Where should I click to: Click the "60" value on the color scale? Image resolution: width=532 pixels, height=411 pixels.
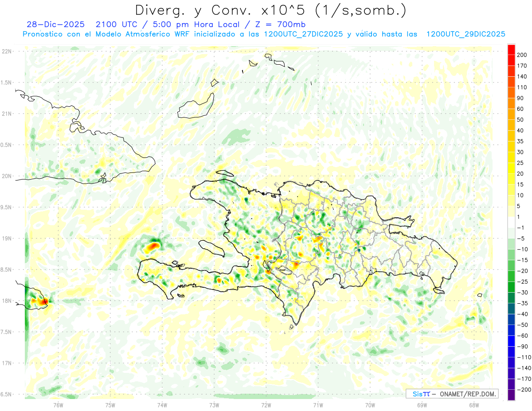tap(520, 109)
